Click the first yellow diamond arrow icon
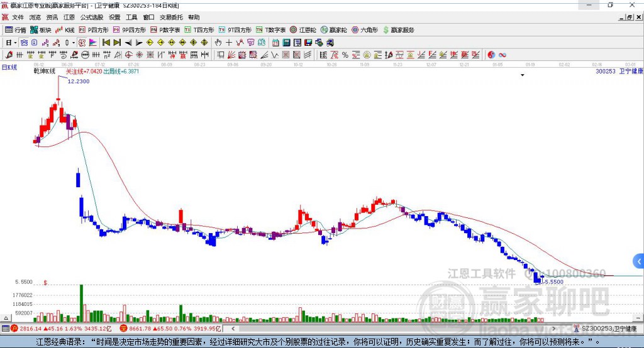This screenshot has height=348, width=644. 150,43
